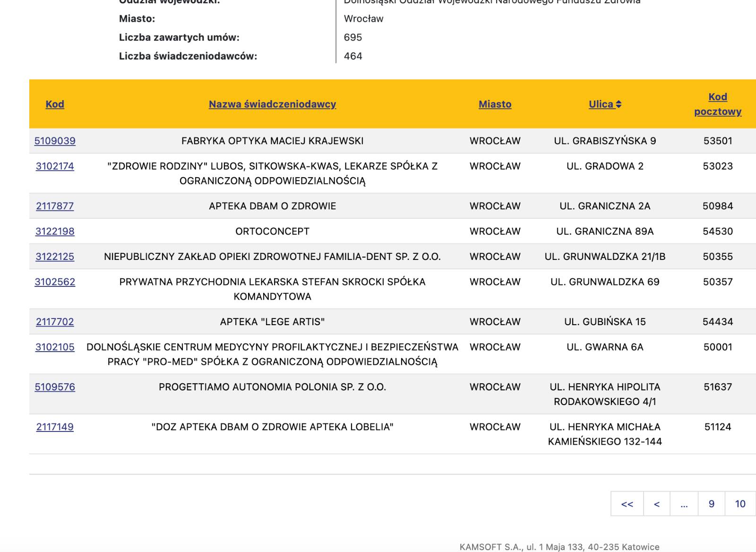
Task: Expand more pages with ellipsis button
Action: point(684,504)
